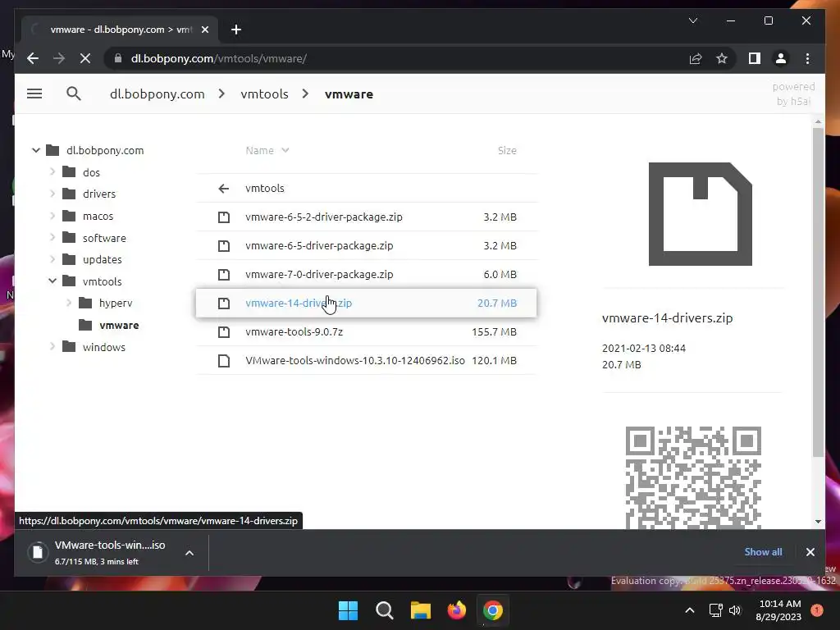Screen dimensions: 840x630
Task: Collapse the vmtools folder in the tree
Action: pyautogui.click(x=52, y=281)
